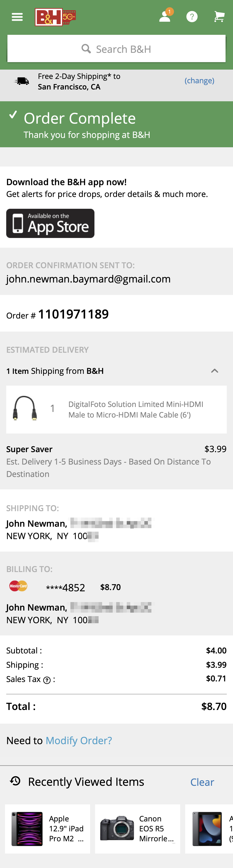Open Modify Order link

tap(79, 740)
